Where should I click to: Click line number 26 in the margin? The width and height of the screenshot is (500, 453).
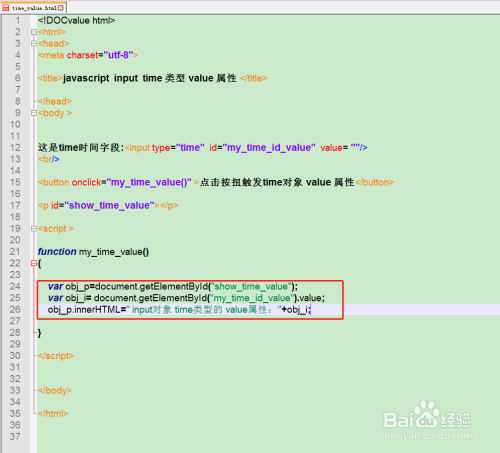15,310
